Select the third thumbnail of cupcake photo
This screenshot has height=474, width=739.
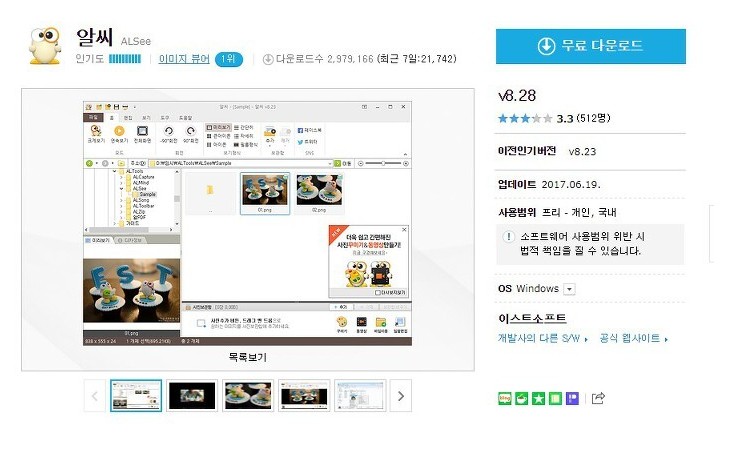248,396
